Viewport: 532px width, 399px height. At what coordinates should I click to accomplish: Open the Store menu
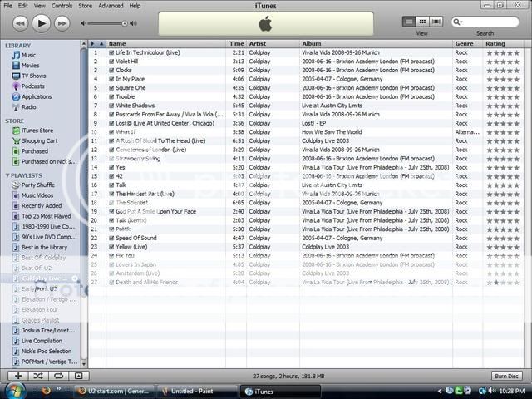[x=85, y=6]
